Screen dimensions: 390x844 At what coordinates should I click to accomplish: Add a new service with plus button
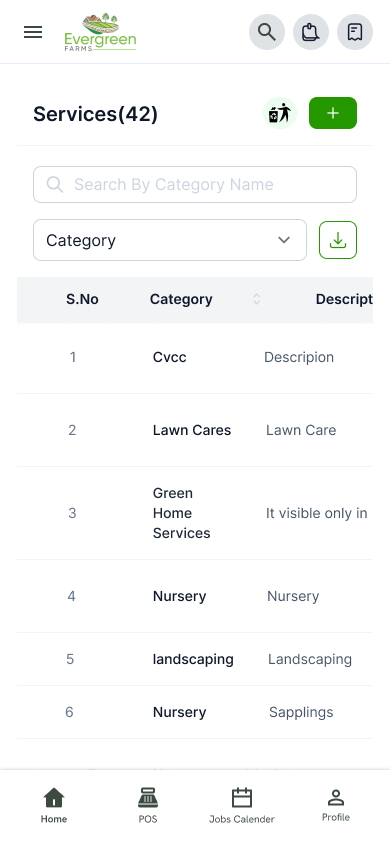(x=333, y=113)
